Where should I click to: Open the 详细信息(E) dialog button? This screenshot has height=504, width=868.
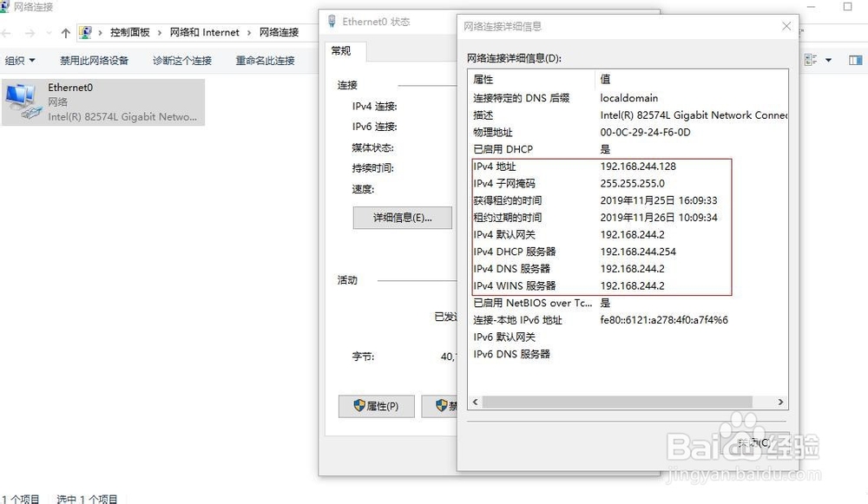(403, 218)
